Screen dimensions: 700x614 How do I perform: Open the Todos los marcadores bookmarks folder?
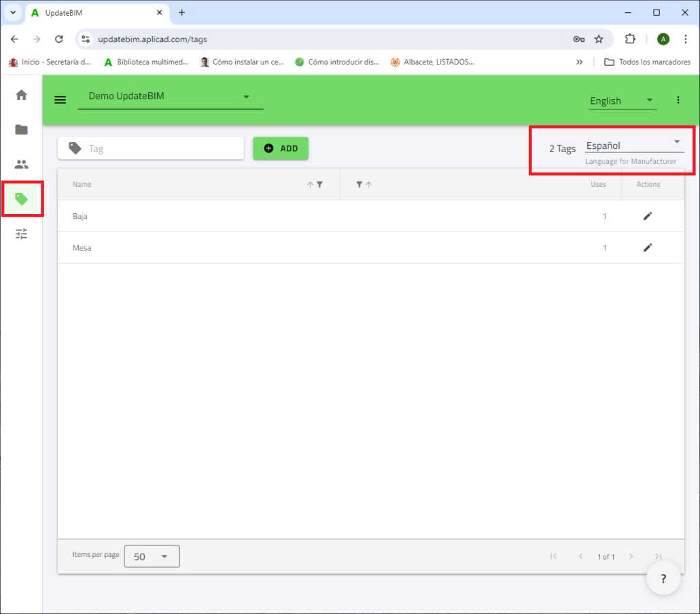(647, 62)
